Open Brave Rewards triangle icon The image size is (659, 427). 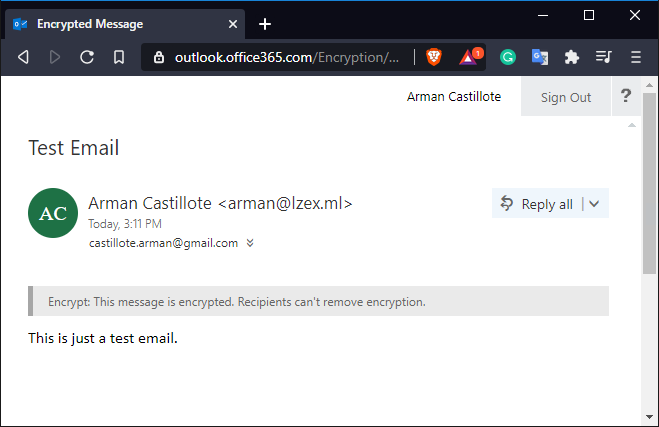click(x=469, y=57)
